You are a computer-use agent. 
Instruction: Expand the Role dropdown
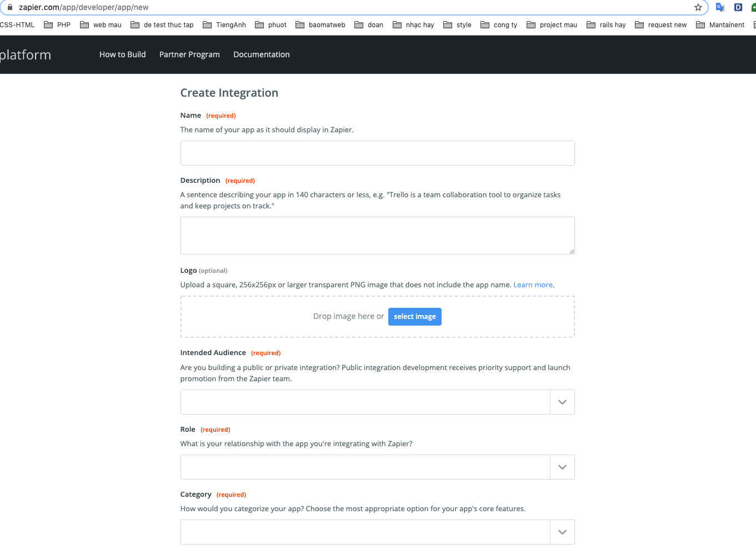(x=562, y=467)
